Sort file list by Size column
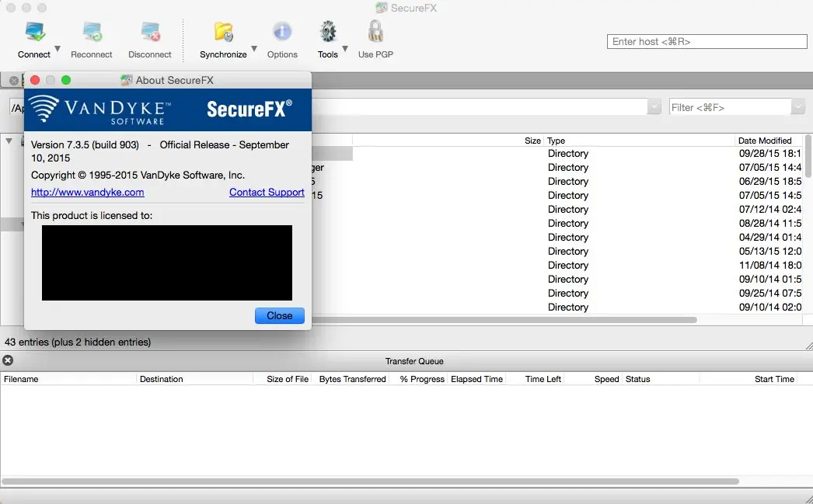Image resolution: width=813 pixels, height=504 pixels. [x=532, y=141]
